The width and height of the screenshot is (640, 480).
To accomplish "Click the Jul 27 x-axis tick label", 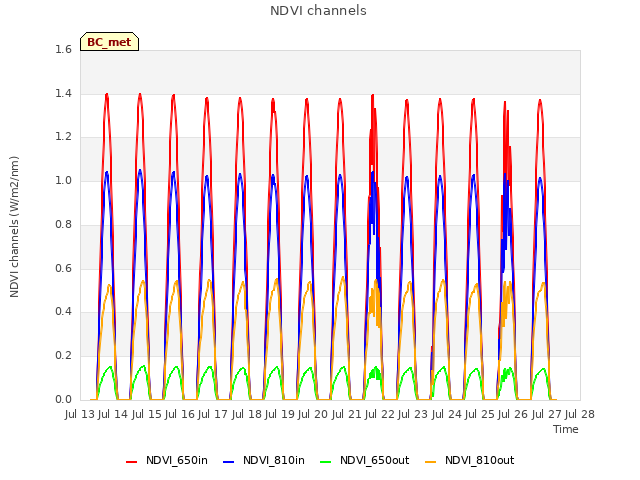I will [547, 414].
